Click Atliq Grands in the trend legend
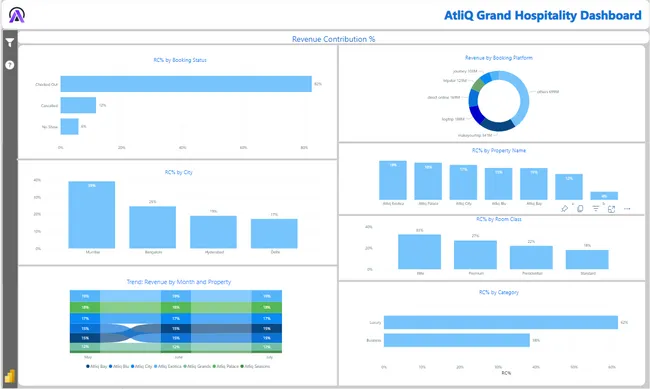This screenshot has height=389, width=650. pos(197,366)
